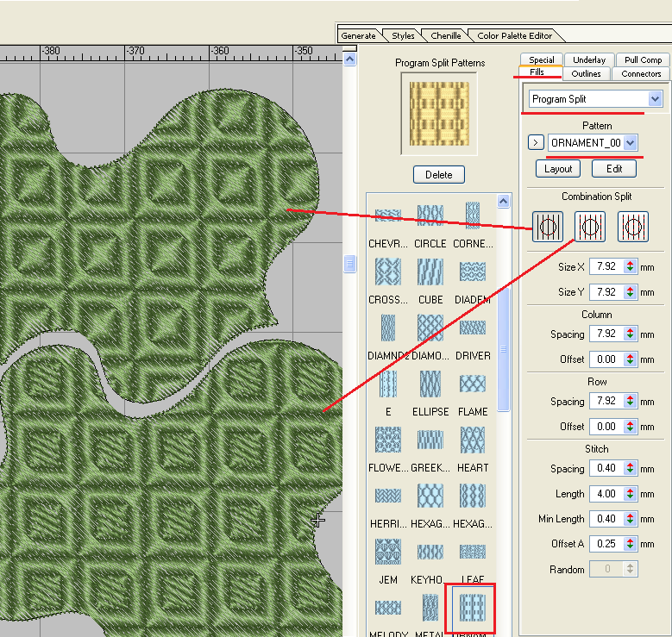Enable the third Combination Split mode
This screenshot has width=672, height=637.
coord(632,228)
